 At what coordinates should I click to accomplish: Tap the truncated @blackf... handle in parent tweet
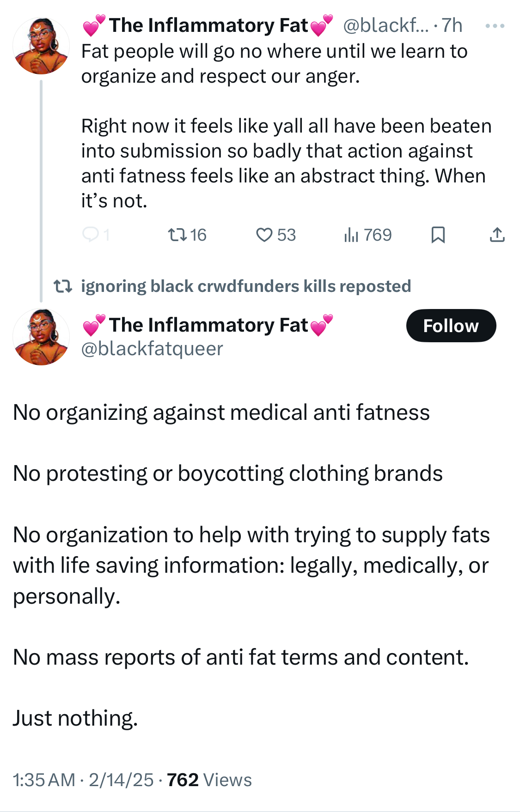(385, 25)
